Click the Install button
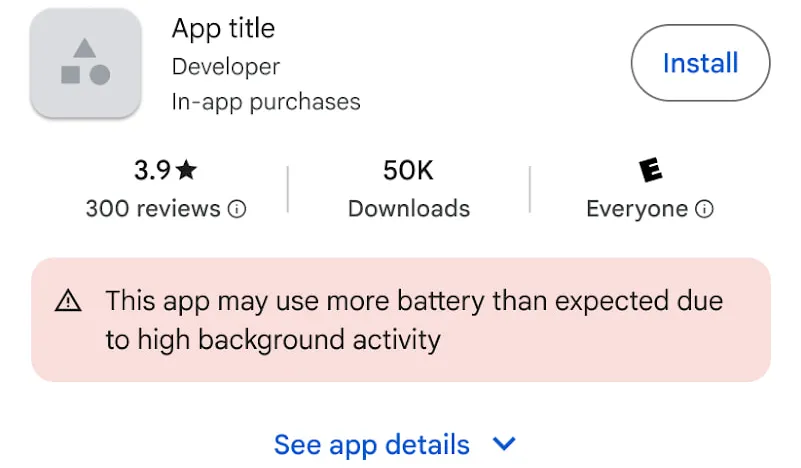Image resolution: width=801 pixels, height=468 pixels. tap(700, 64)
